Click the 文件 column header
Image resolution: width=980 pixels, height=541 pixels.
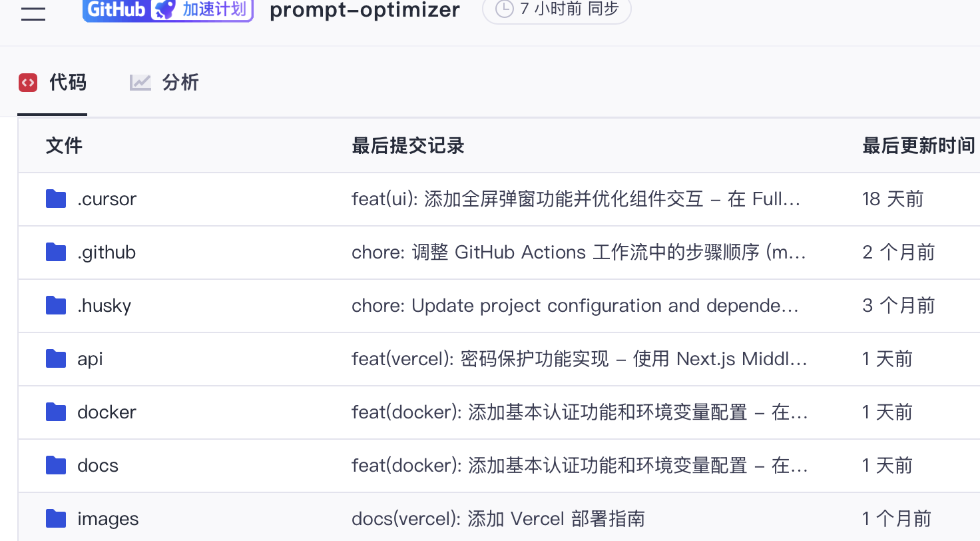64,145
